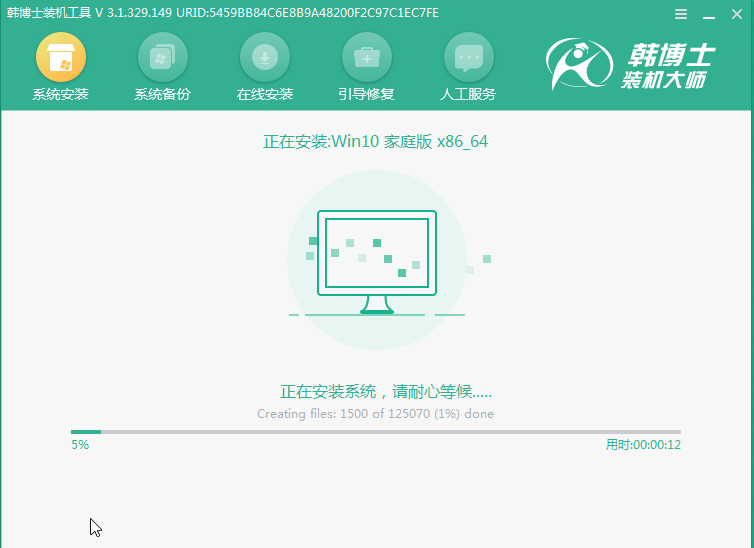
Task: Click the 韩博士装机大师 brand text
Action: pos(667,66)
